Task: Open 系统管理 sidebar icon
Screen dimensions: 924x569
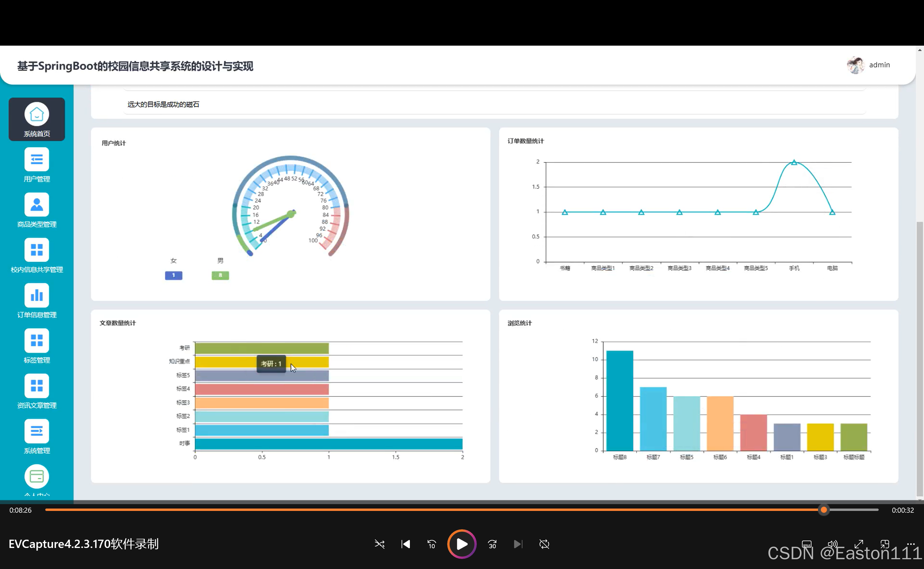Action: (36, 431)
